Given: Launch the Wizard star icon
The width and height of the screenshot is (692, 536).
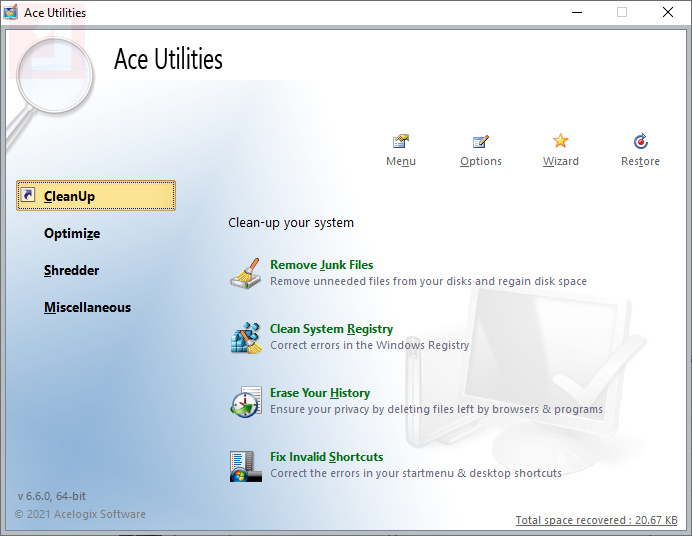Looking at the screenshot, I should (x=560, y=141).
